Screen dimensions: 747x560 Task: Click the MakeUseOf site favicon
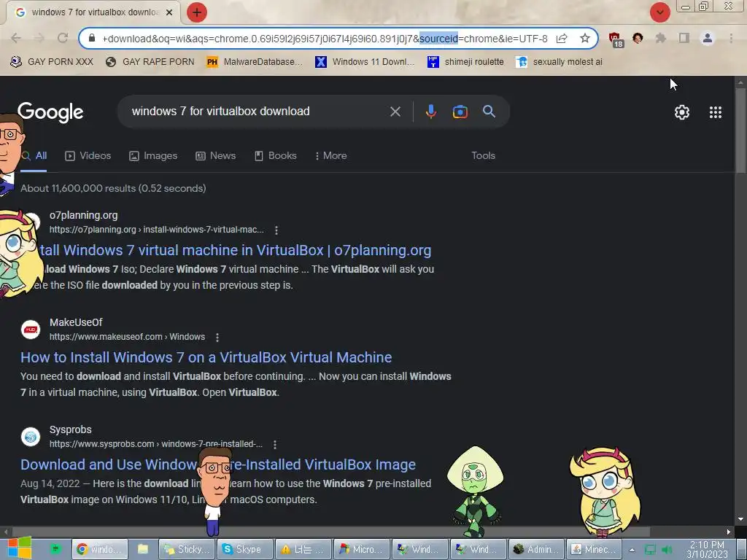(31, 330)
